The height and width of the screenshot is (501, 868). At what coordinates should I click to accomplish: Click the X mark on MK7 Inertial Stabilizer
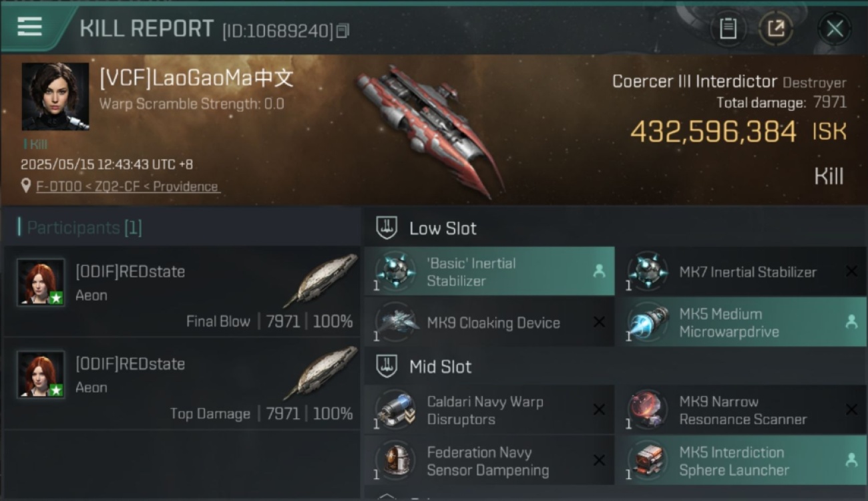pos(851,271)
